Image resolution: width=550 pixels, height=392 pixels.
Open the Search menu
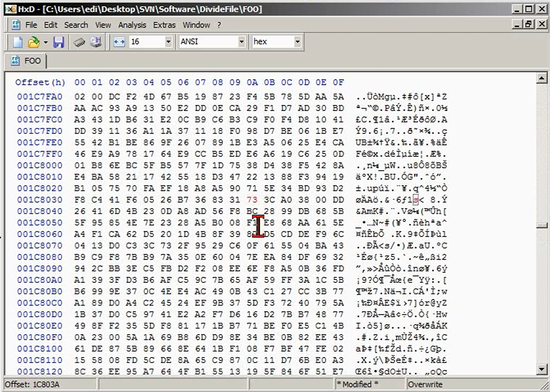point(76,25)
